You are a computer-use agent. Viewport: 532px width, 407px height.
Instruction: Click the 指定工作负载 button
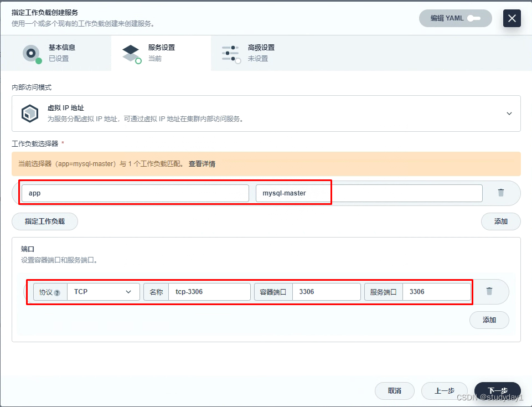45,221
